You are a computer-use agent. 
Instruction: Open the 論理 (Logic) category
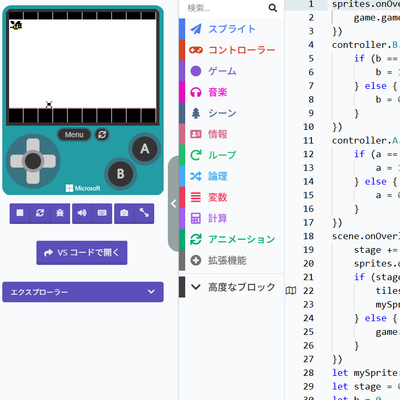(232, 176)
